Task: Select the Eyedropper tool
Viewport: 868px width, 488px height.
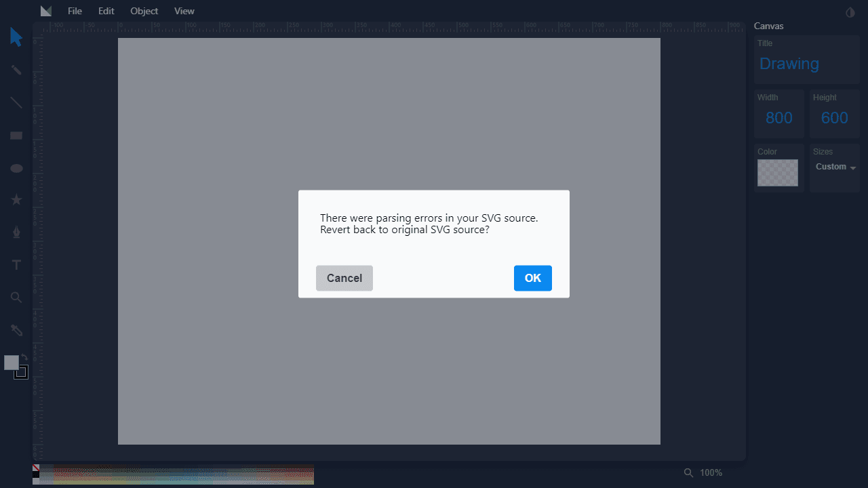Action: coord(16,330)
